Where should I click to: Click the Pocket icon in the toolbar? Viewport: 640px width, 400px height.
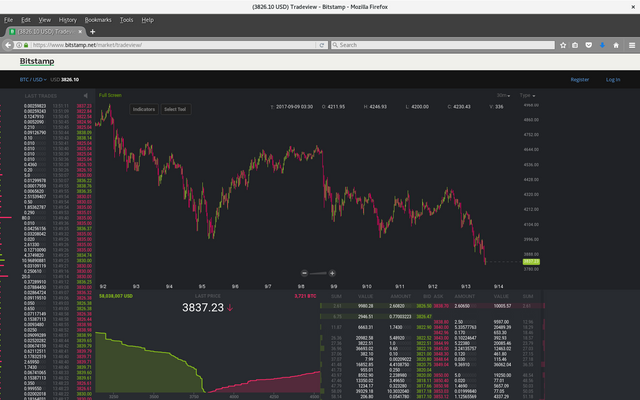coord(589,45)
